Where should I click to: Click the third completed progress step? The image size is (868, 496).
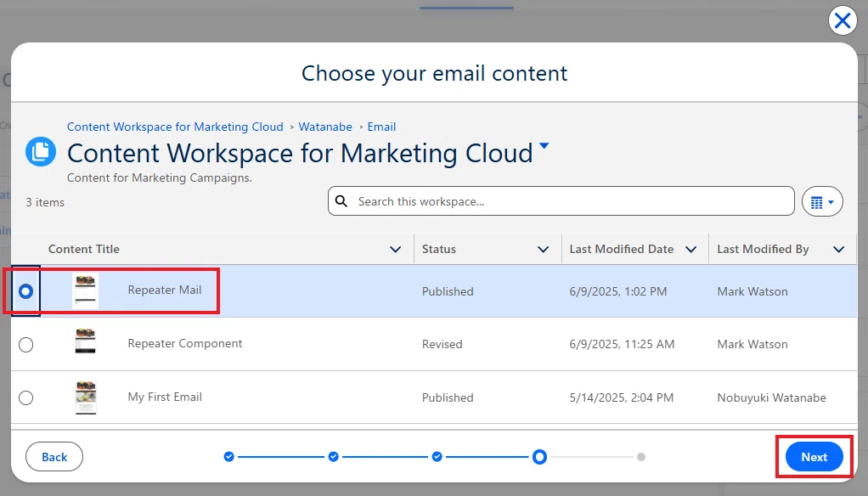coord(437,457)
